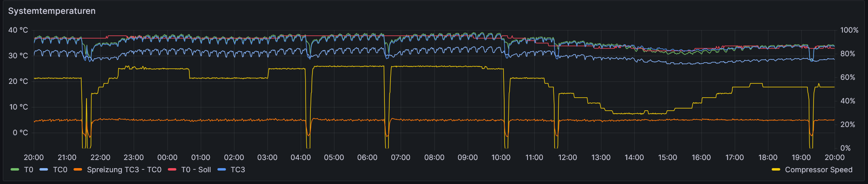Click the 06:00 tick on time axis
Image resolution: width=868 pixels, height=184 pixels.
367,158
